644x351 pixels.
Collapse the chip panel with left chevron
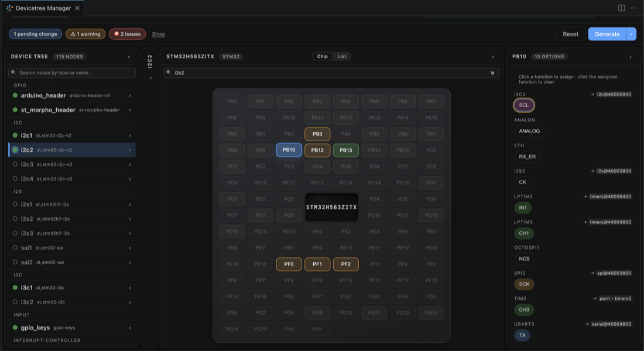point(493,57)
